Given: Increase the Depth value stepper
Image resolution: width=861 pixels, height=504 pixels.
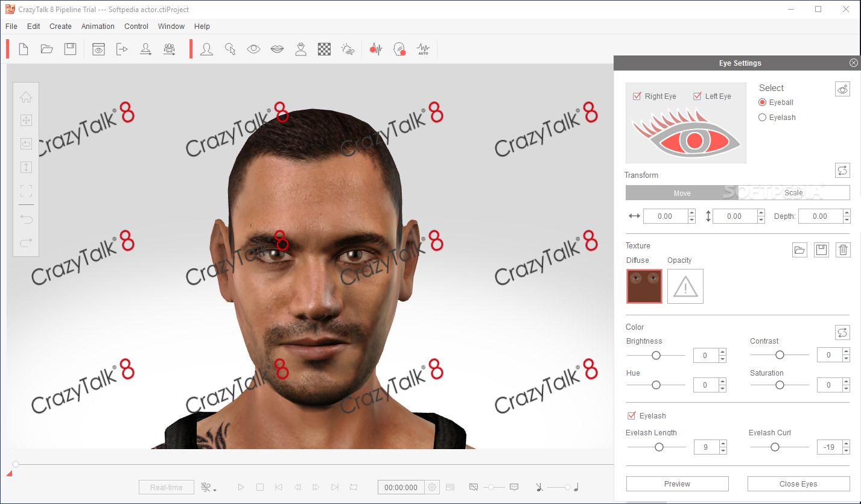Looking at the screenshot, I should (847, 213).
